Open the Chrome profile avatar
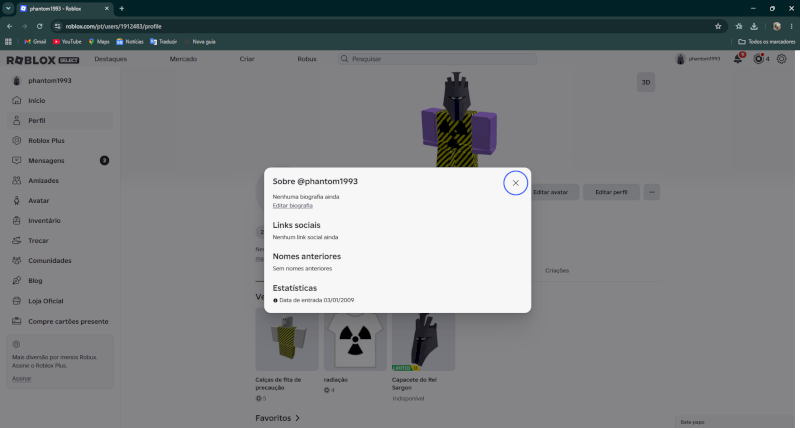The width and height of the screenshot is (800, 428). [x=777, y=26]
